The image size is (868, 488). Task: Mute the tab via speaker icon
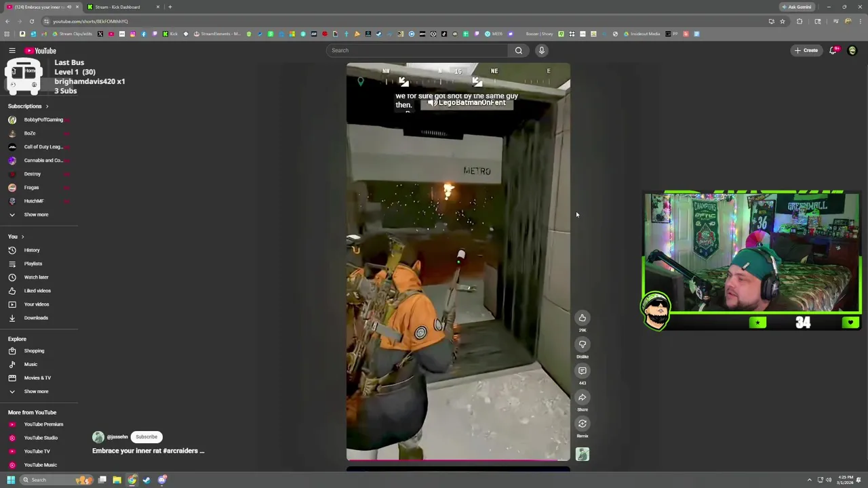[69, 7]
